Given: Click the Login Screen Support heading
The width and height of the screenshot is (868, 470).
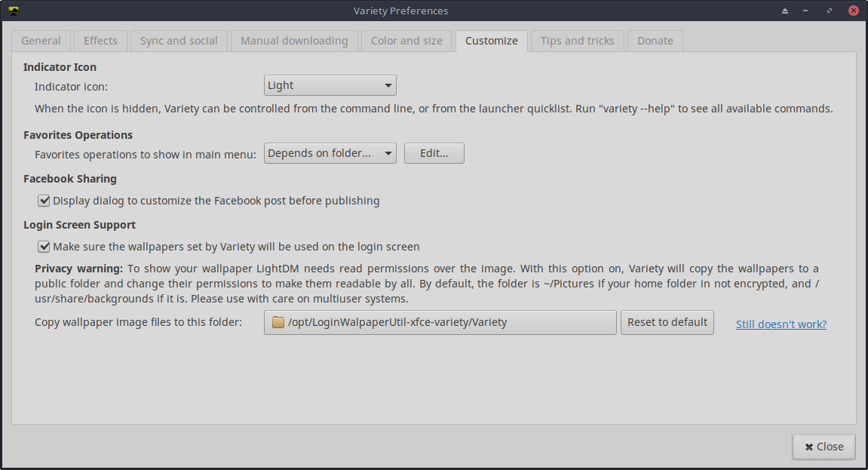Looking at the screenshot, I should coord(79,225).
